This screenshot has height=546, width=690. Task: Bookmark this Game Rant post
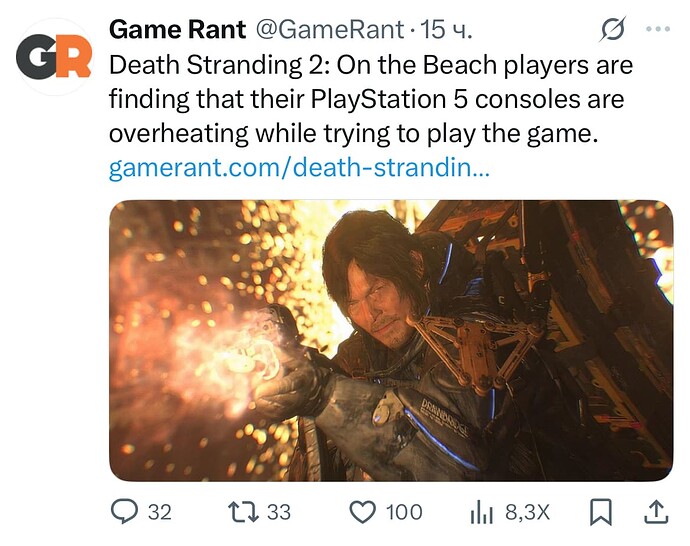[x=600, y=512]
